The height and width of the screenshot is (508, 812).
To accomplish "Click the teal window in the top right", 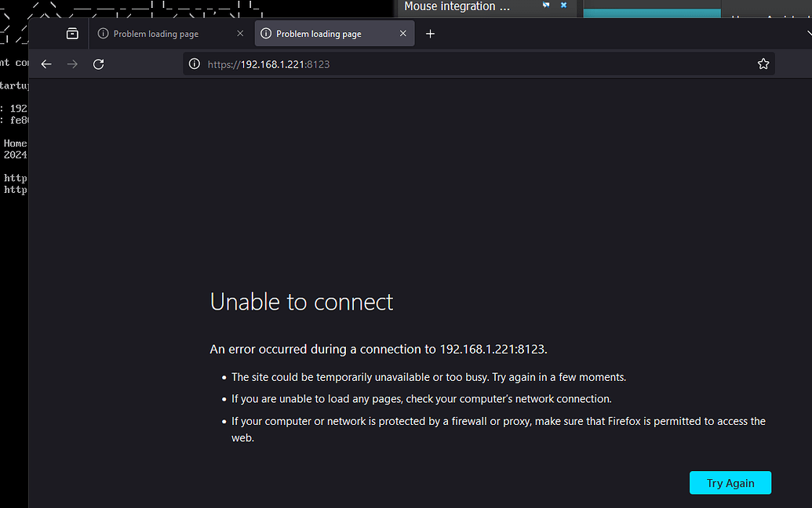I will 651,12.
